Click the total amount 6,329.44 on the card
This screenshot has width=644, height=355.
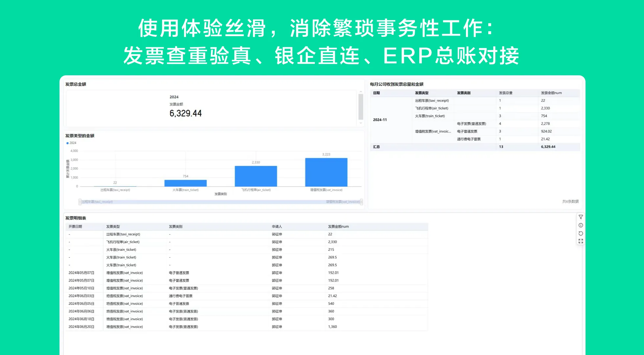(186, 113)
